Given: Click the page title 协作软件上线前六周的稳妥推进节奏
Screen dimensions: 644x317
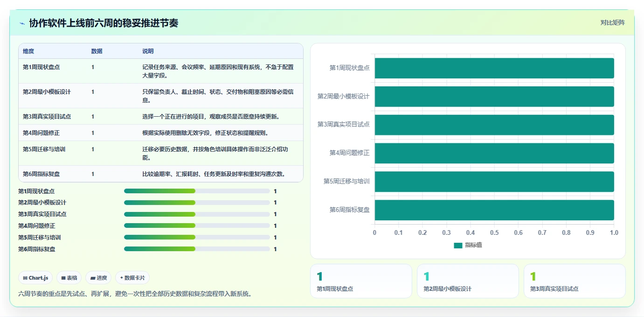Looking at the screenshot, I should click(x=104, y=23).
